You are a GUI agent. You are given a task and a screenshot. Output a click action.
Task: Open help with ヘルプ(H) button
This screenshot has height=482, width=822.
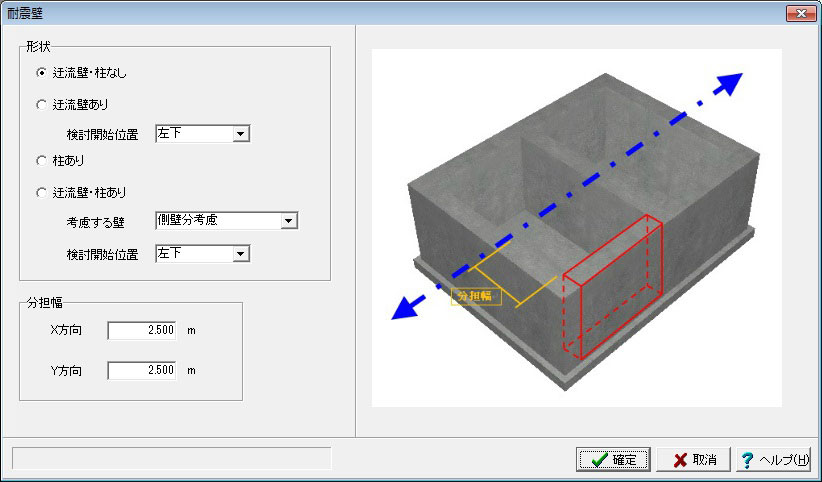(774, 459)
